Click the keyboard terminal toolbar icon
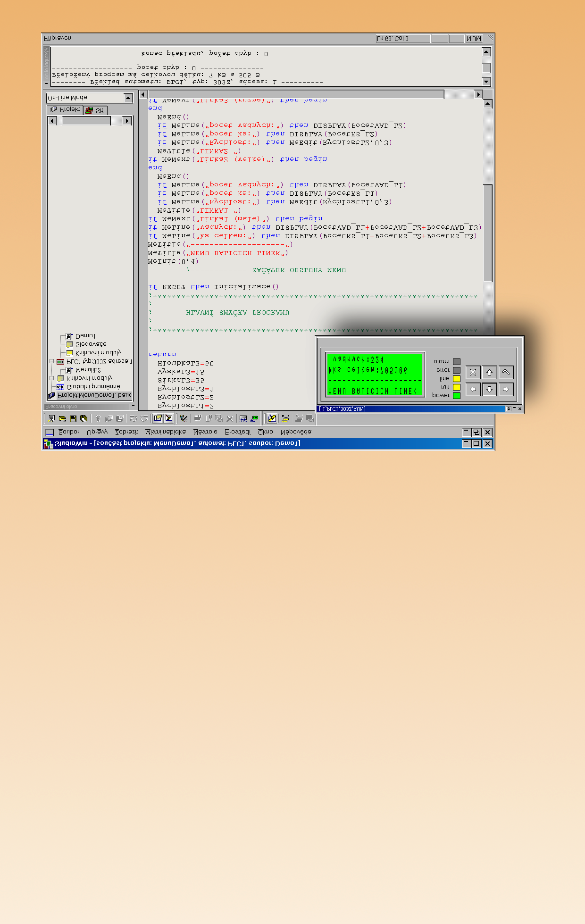The image size is (585, 924). (243, 418)
